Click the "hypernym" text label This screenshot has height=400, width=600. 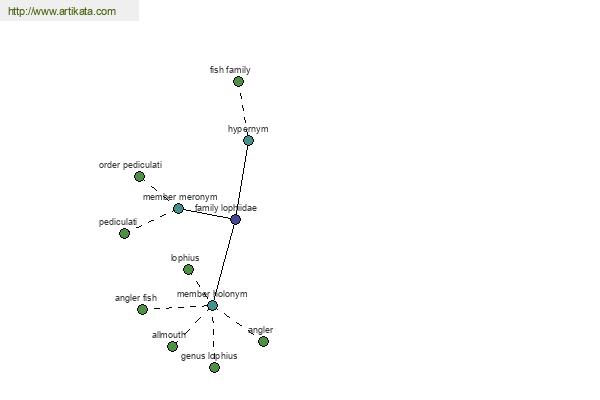[x=248, y=129]
